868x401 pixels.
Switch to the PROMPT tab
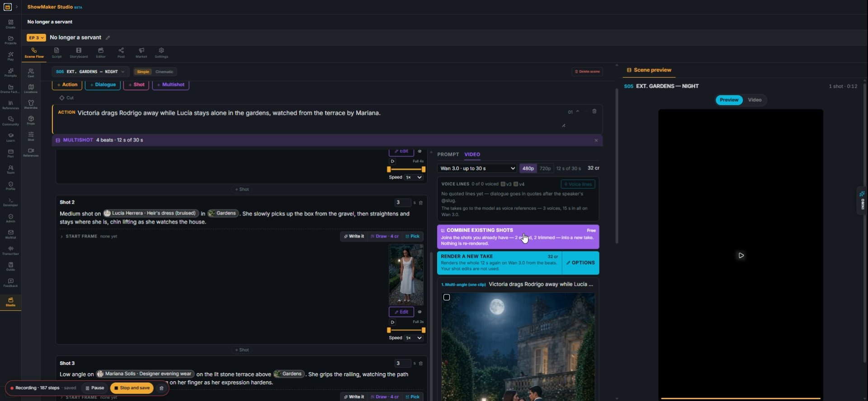click(x=448, y=154)
